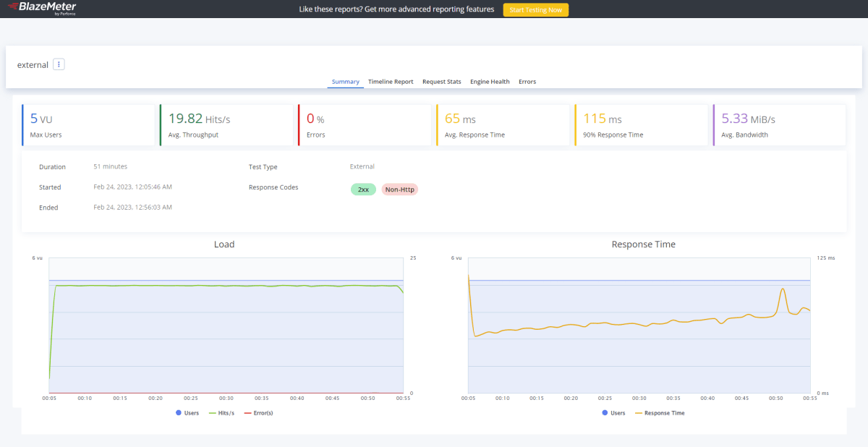Open the Errors tab
This screenshot has width=868, height=447.
527,82
